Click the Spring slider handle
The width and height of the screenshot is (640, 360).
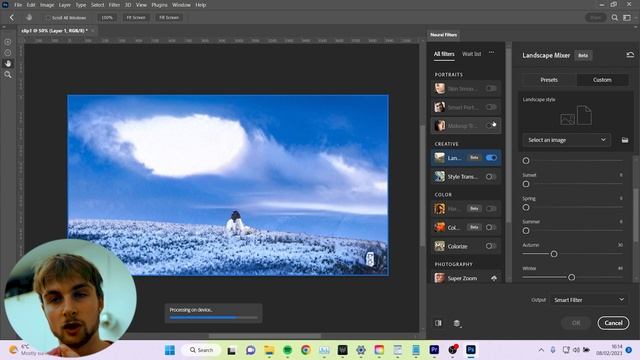526,208
